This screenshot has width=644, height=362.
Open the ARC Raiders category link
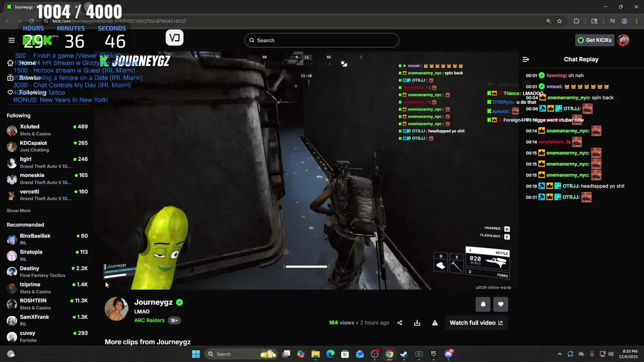tap(149, 320)
